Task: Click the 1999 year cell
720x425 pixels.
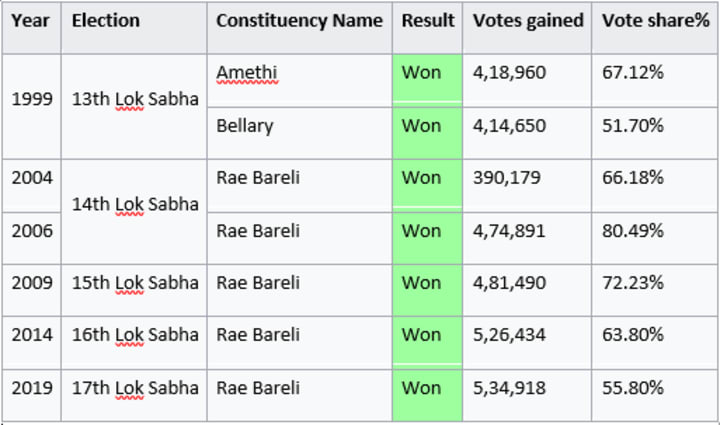Action: coord(30,100)
